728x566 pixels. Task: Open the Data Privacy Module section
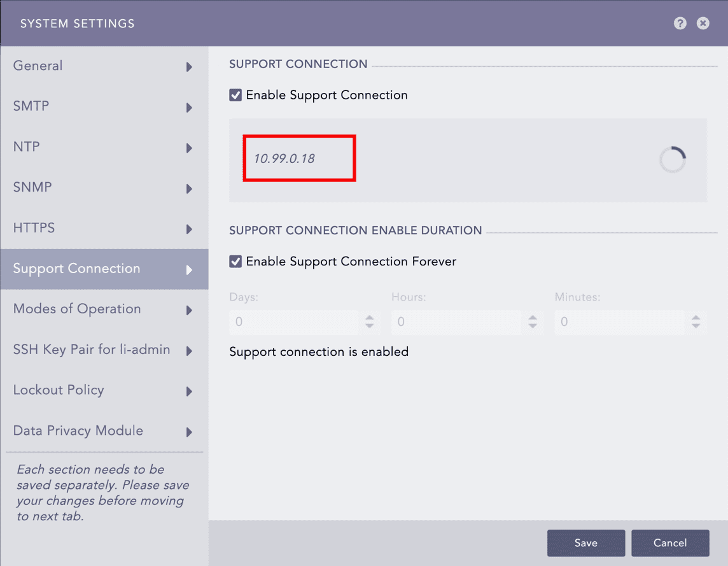78,431
